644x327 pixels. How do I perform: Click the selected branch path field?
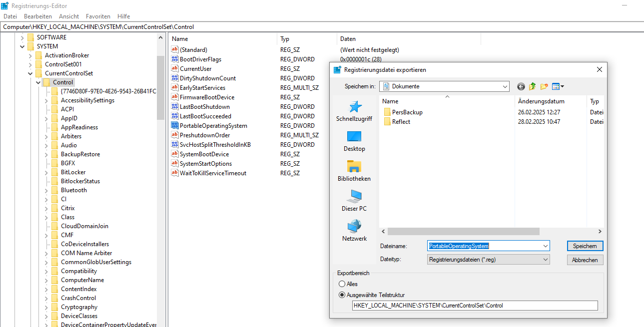click(x=475, y=306)
